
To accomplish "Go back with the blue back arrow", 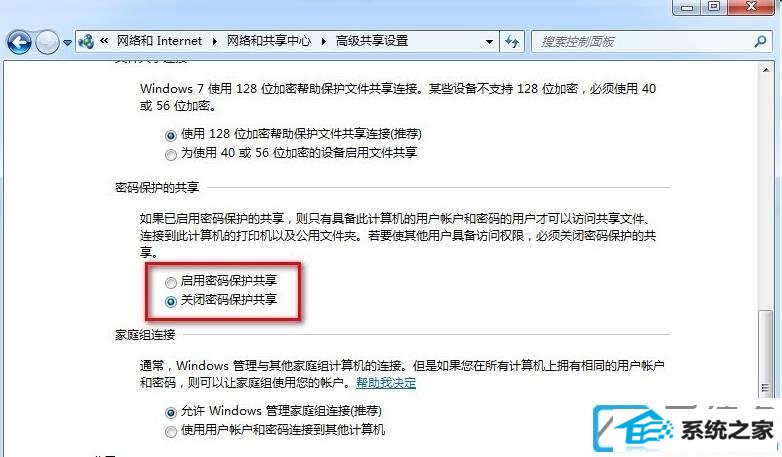I will (x=19, y=42).
